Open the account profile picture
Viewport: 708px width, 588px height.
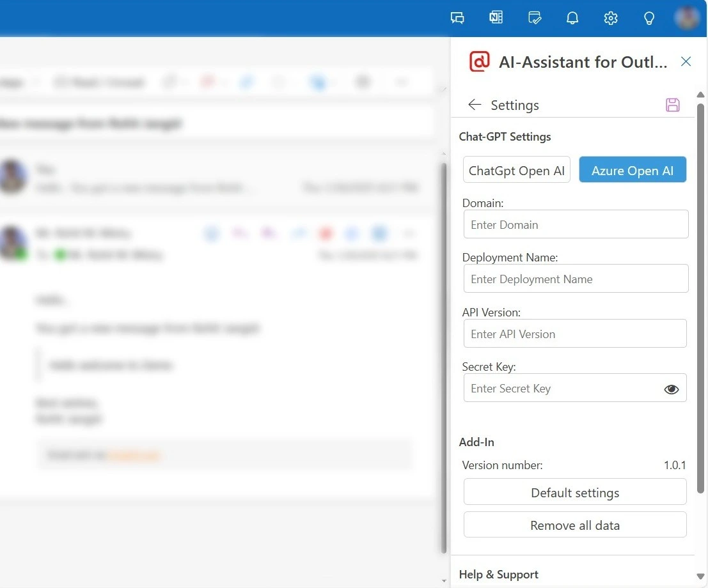687,18
